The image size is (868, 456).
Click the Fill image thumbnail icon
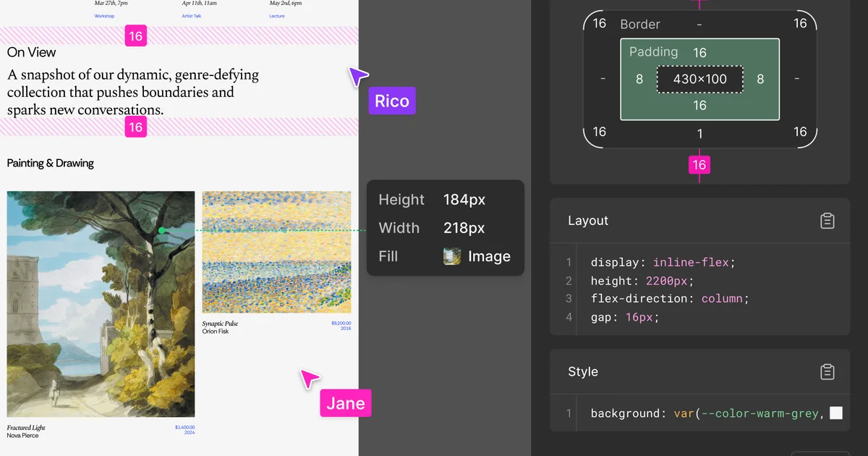click(452, 256)
